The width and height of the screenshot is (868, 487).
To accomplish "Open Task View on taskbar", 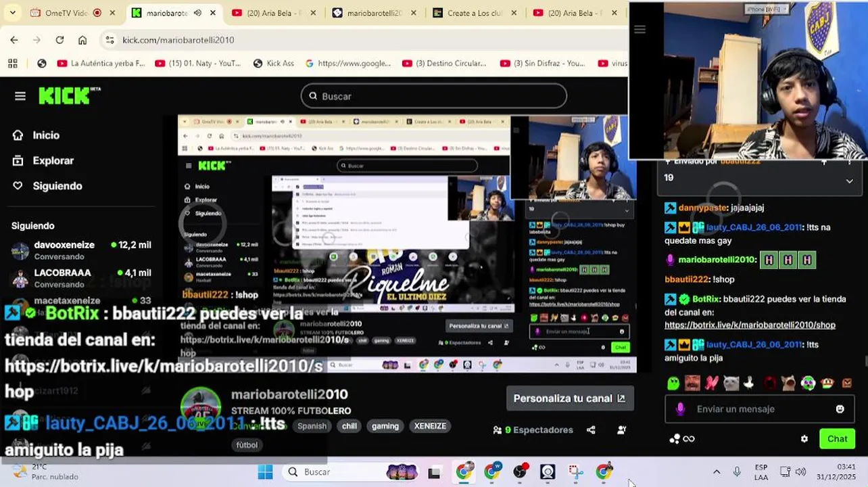I will tap(434, 471).
